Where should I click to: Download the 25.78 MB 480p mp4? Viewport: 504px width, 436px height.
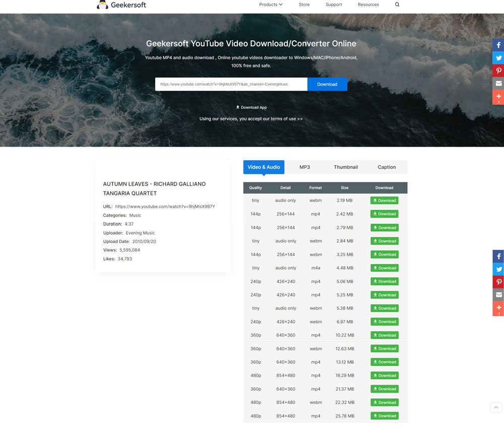385,416
